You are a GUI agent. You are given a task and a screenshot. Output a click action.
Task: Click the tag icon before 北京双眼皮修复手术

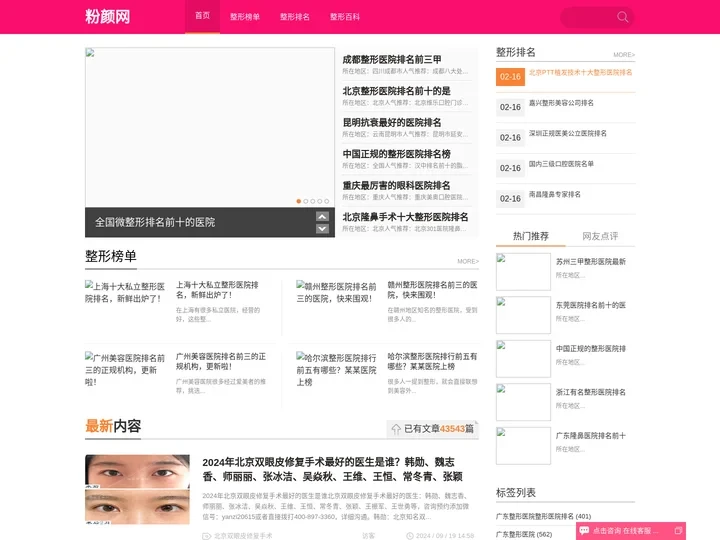pyautogui.click(x=207, y=536)
